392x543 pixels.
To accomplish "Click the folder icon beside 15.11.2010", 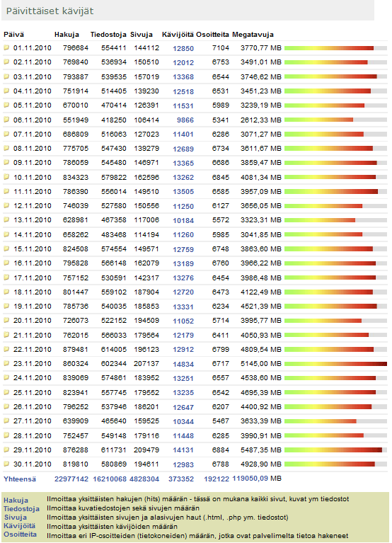I will [6, 248].
